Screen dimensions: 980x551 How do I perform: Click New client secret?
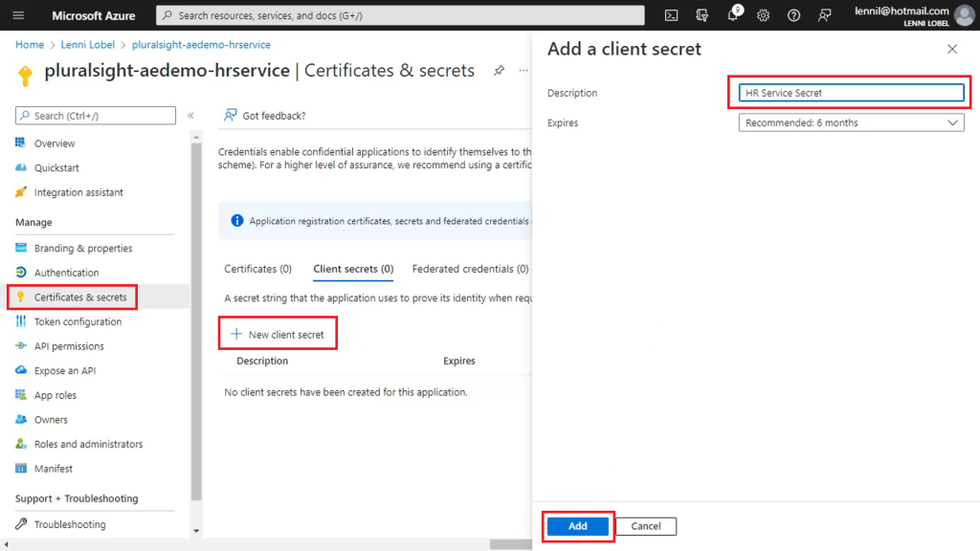278,334
